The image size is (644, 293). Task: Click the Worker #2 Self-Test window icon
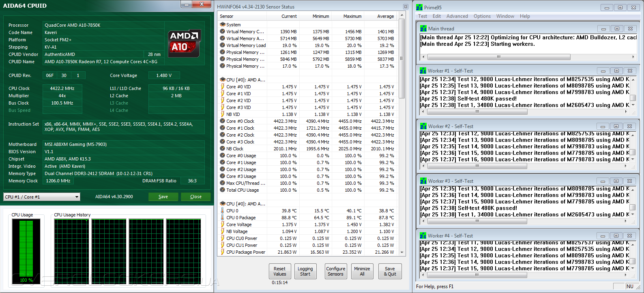pos(423,126)
